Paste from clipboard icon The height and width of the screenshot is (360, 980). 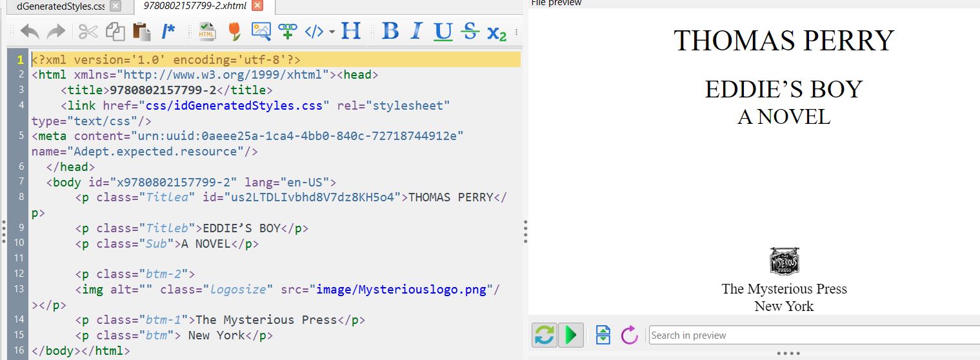pos(141,31)
